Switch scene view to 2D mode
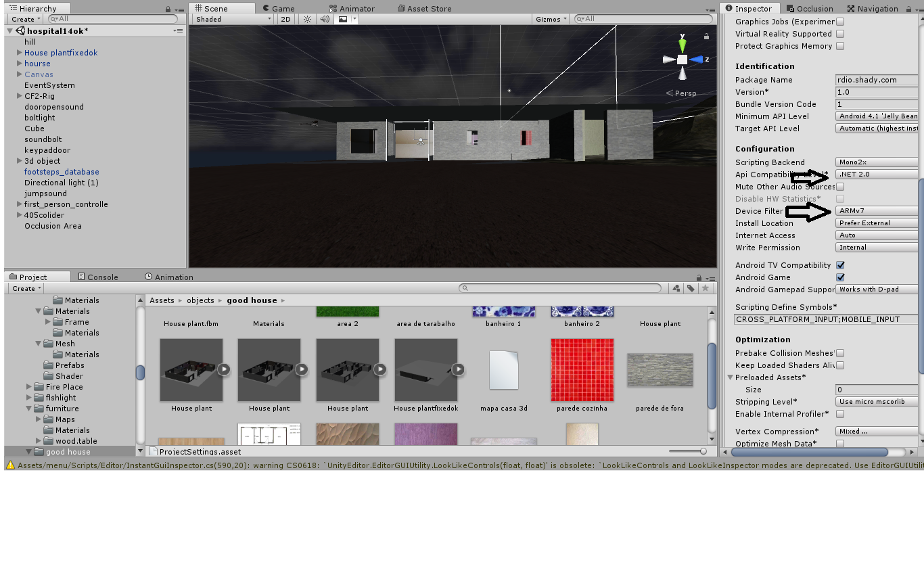Viewport: 924px width, 577px height. pos(285,19)
